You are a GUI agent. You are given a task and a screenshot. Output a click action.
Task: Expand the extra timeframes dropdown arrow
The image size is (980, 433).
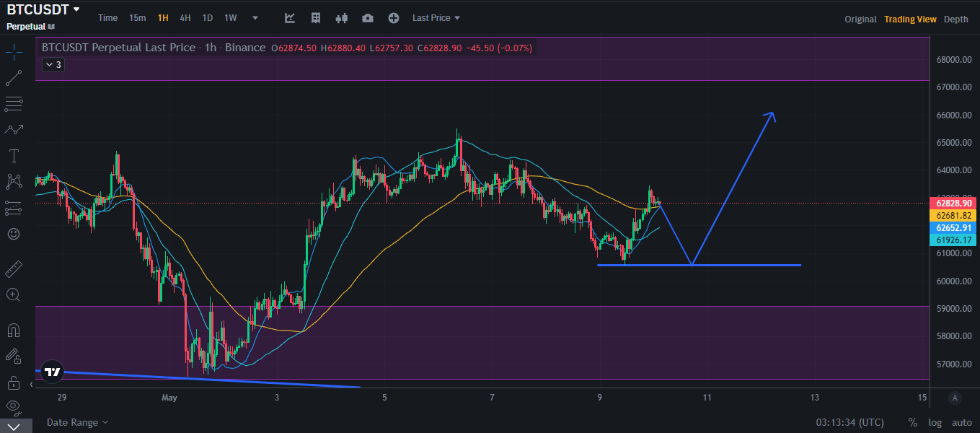tap(255, 18)
